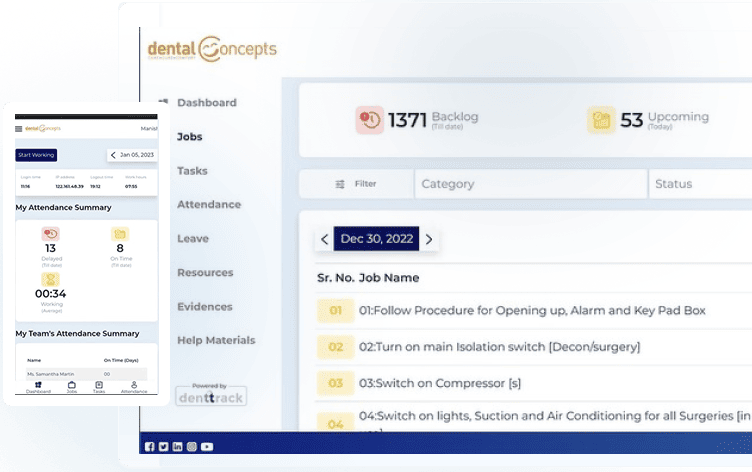Image resolution: width=752 pixels, height=472 pixels.
Task: Advance to next date after Dec 30, 2022
Action: point(429,239)
